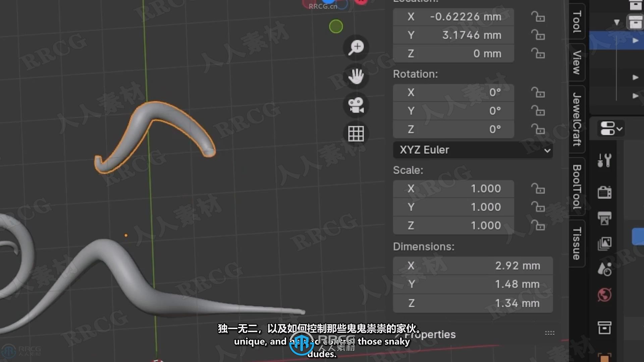Click the Rotation Z field

[x=453, y=129]
